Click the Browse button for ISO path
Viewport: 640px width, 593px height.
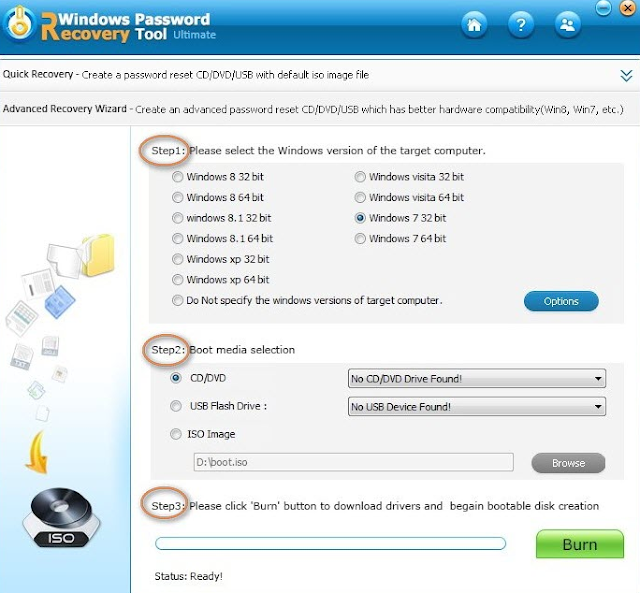click(x=568, y=463)
